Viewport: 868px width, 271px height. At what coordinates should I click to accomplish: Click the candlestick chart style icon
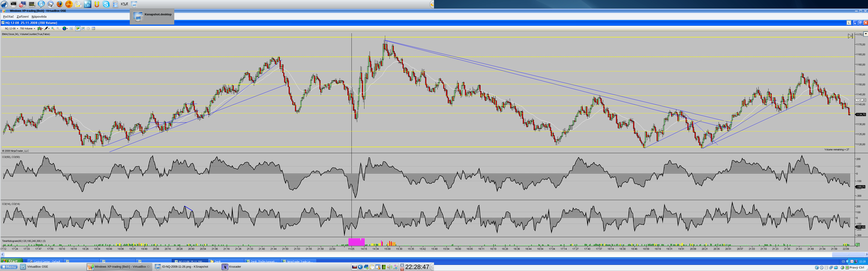click(39, 29)
